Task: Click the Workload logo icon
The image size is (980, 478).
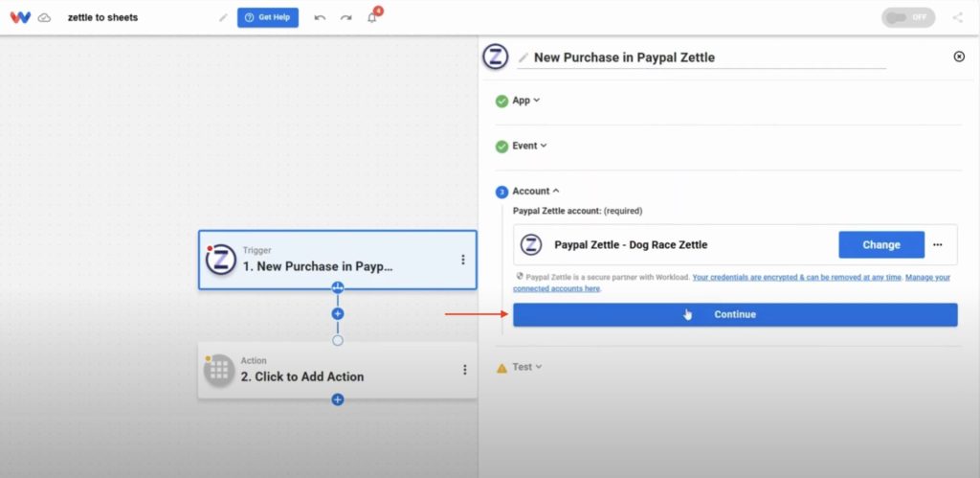Action: (x=20, y=17)
